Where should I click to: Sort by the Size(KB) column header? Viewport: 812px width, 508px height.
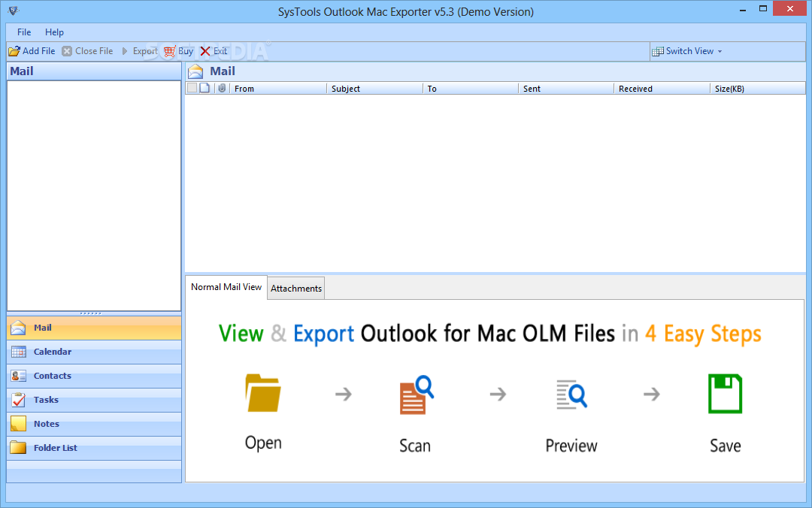click(758, 89)
